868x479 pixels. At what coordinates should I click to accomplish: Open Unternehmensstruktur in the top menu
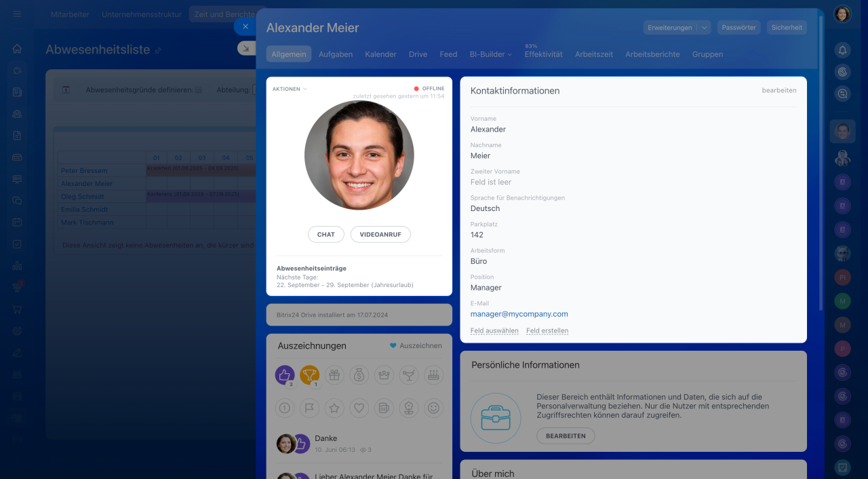(142, 14)
